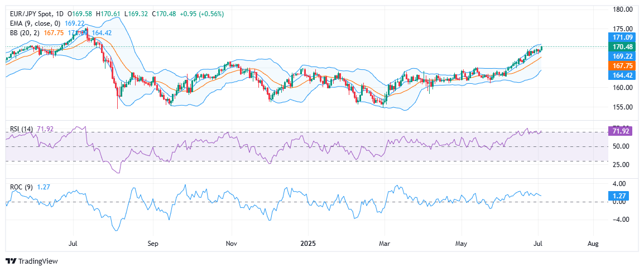Select the RSI (14) indicator label
Viewport: 644px width, 271px height.
coord(22,129)
